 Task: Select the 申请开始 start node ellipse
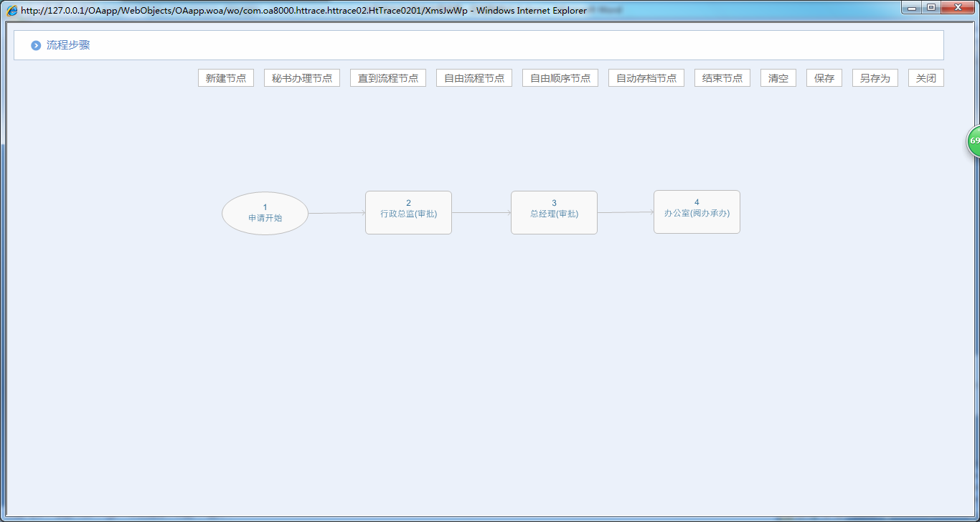pos(265,214)
